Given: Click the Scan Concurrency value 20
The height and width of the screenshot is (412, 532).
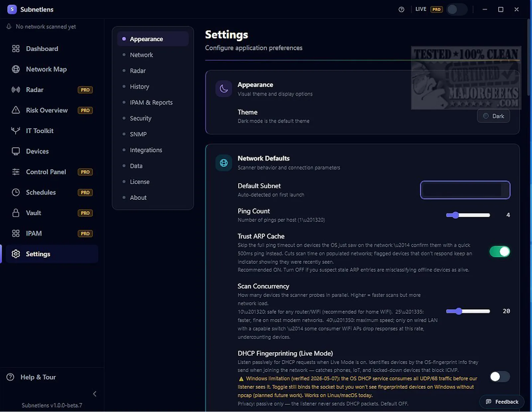Looking at the screenshot, I should (x=506, y=311).
